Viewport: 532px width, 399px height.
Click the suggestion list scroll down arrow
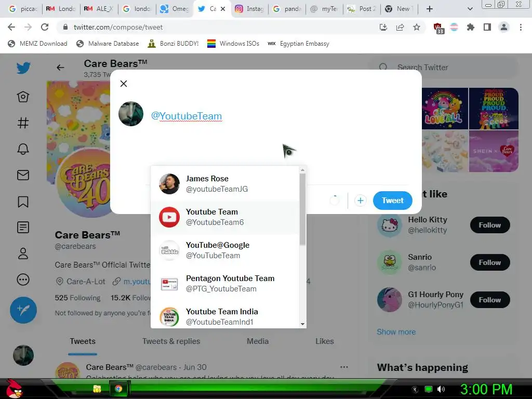[x=303, y=324]
